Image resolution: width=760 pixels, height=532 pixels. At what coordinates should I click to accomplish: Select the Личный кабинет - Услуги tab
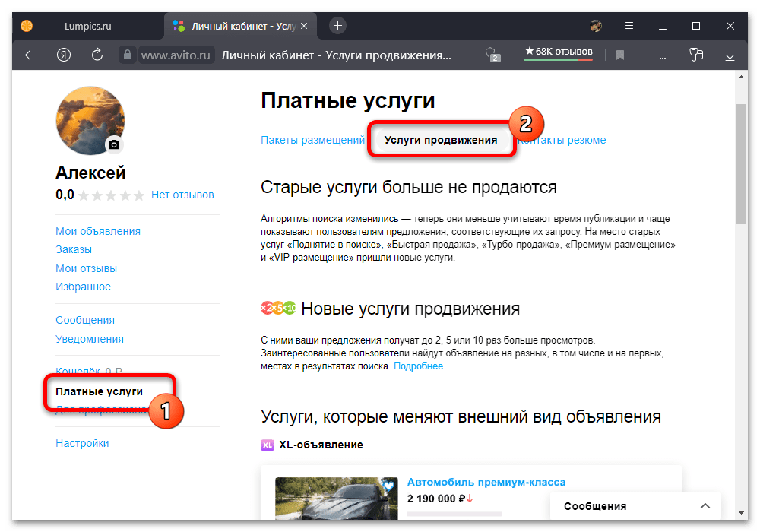tap(241, 26)
